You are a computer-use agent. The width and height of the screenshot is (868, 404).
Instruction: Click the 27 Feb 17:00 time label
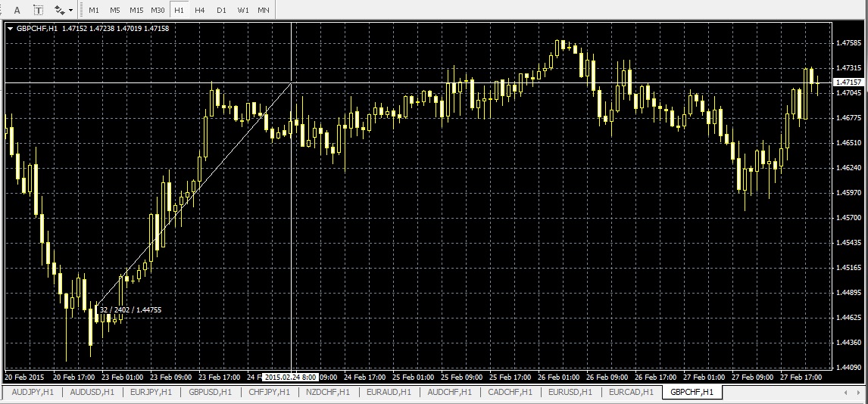[801, 377]
